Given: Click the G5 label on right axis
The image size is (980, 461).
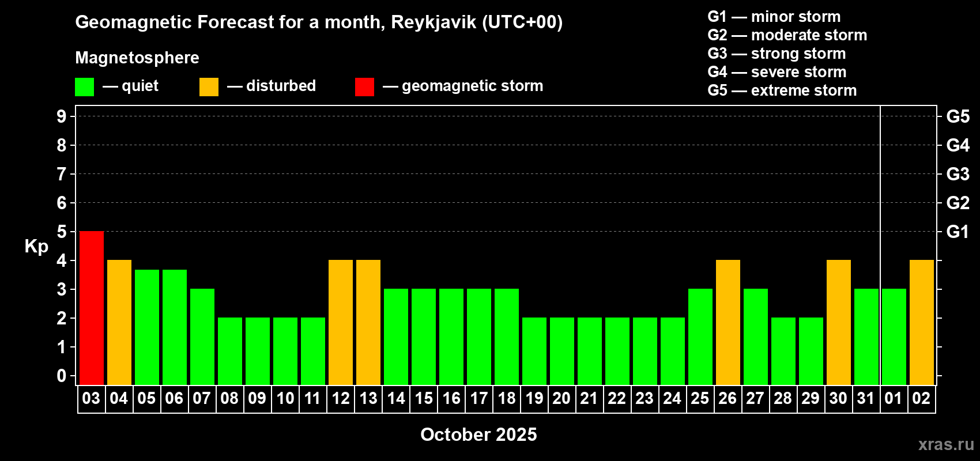Looking at the screenshot, I should [x=958, y=116].
